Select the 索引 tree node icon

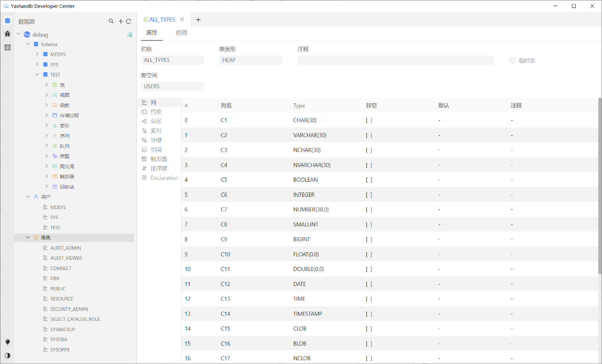click(x=55, y=125)
